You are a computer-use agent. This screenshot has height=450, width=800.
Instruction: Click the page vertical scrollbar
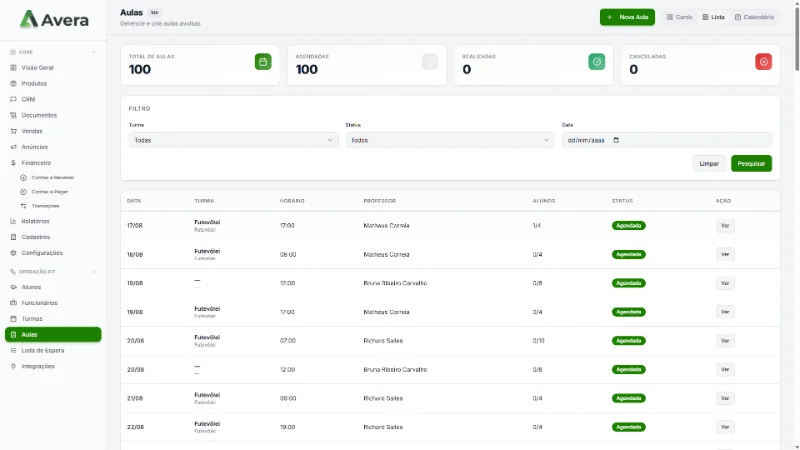click(796, 38)
